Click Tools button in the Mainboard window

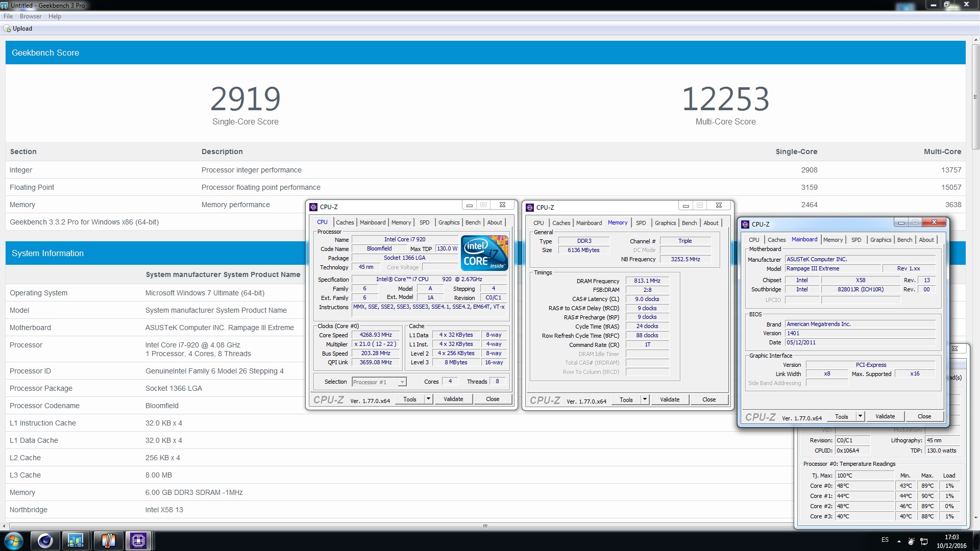click(842, 416)
